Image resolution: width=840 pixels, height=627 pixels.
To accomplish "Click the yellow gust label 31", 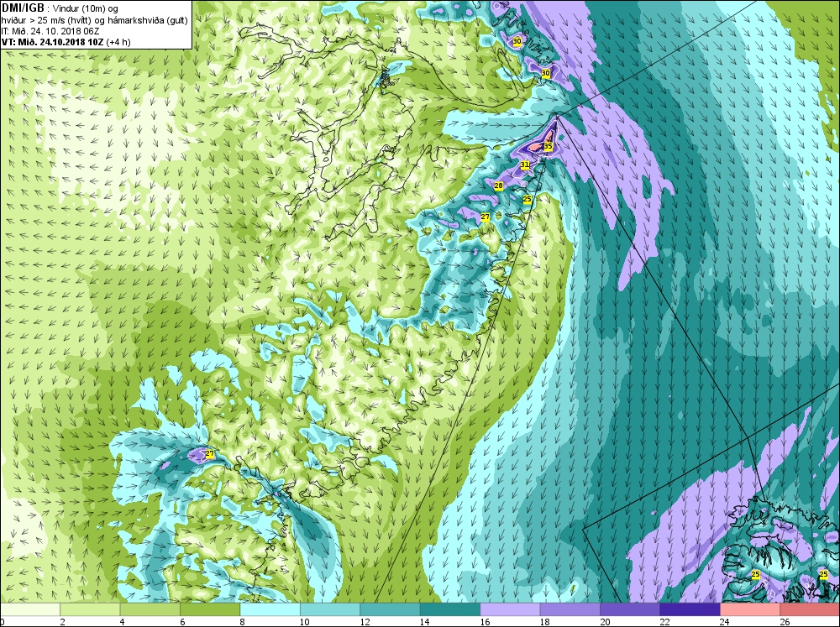I will [525, 165].
